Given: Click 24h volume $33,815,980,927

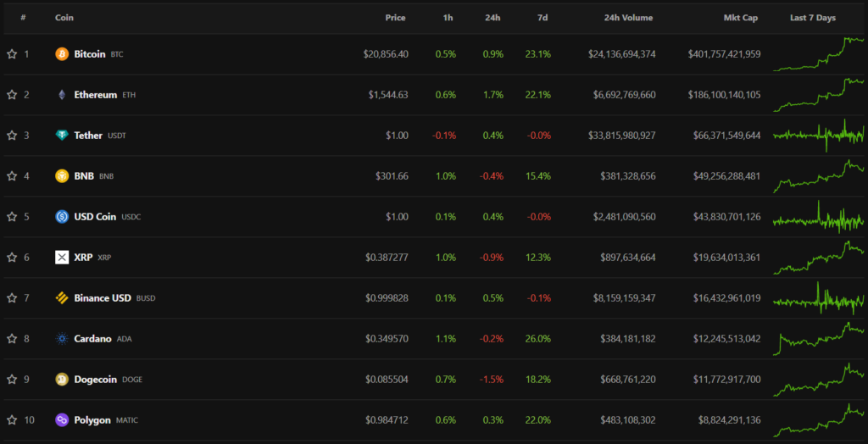Looking at the screenshot, I should [622, 135].
